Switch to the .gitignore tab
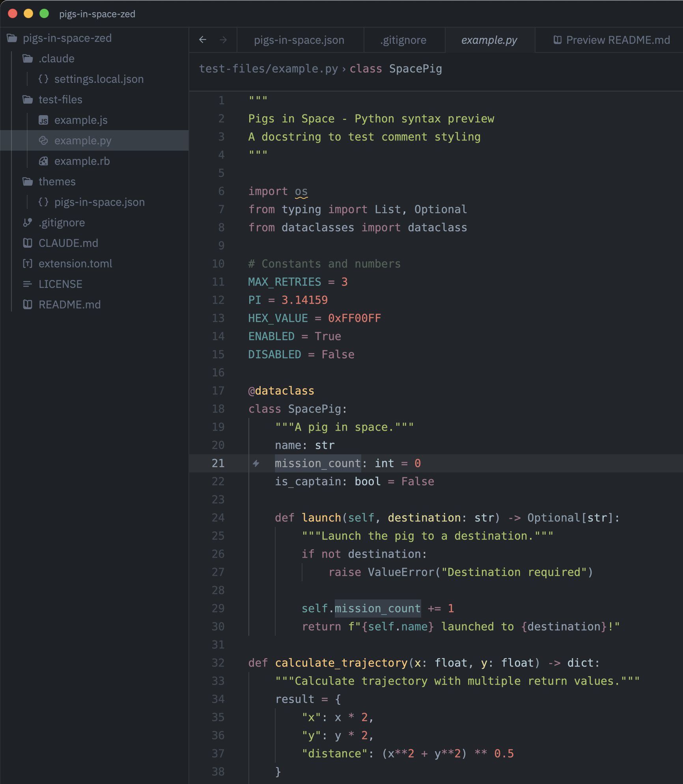Image resolution: width=683 pixels, height=784 pixels. tap(404, 40)
